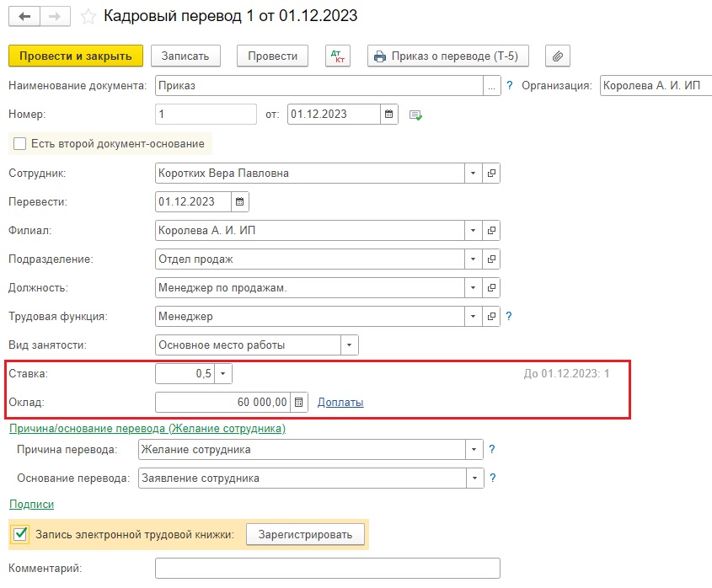The height and width of the screenshot is (588, 712).
Task: Click the document date field 01.12.2023
Action: pyautogui.click(x=334, y=114)
